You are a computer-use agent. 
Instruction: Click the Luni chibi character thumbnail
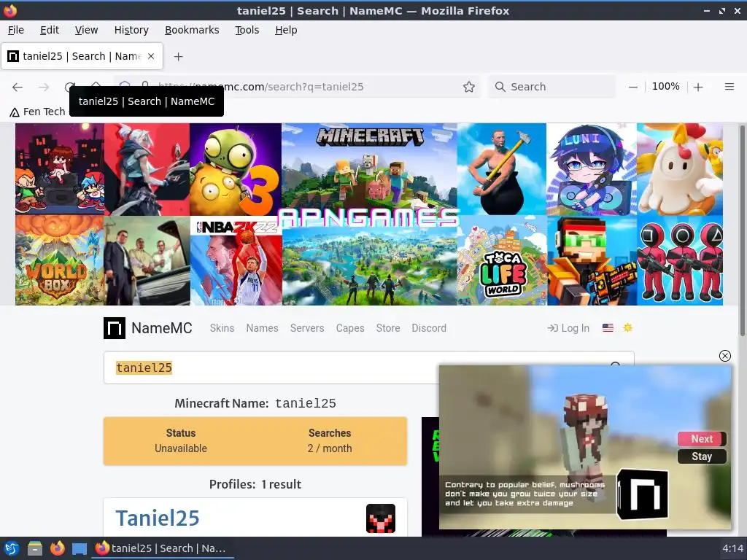click(591, 169)
